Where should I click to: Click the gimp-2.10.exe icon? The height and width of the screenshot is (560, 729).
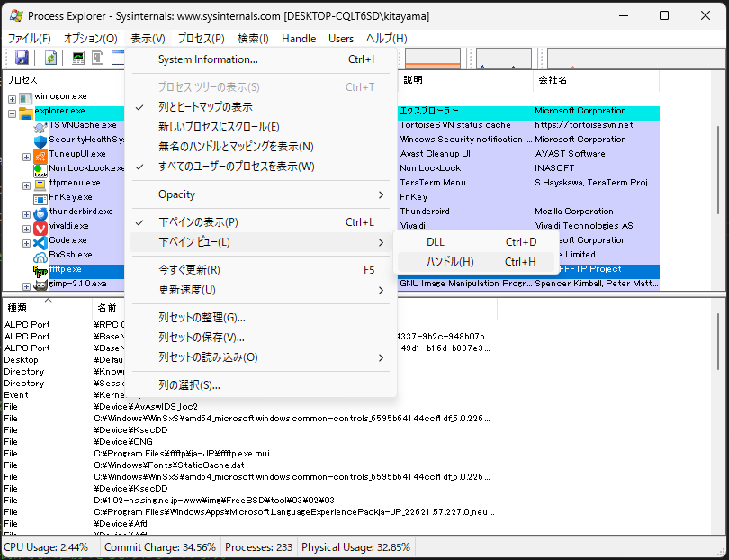point(40,285)
